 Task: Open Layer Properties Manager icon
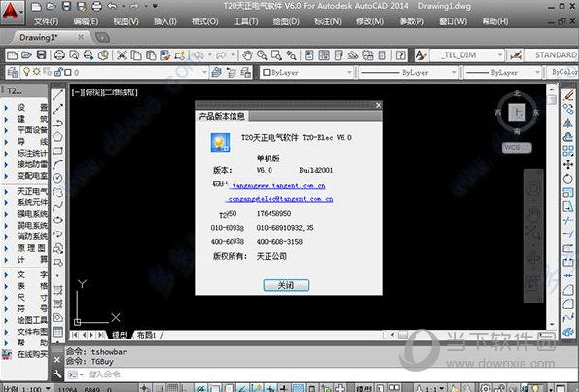(13, 72)
